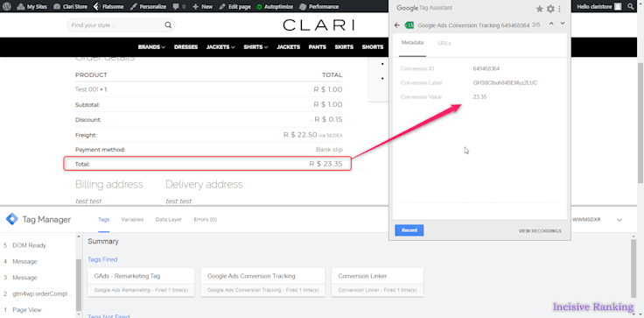Expand the BRANDS navigation dropdown

(x=151, y=47)
